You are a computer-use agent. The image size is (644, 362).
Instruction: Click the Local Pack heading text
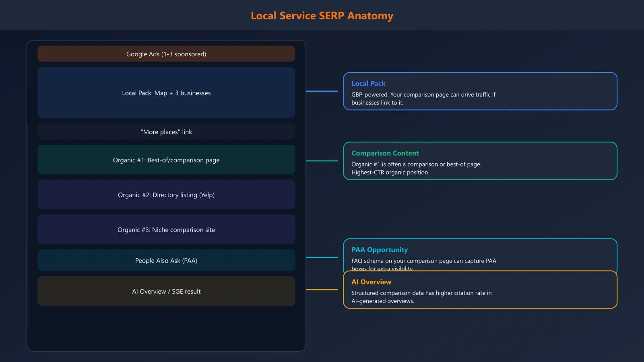tap(368, 83)
